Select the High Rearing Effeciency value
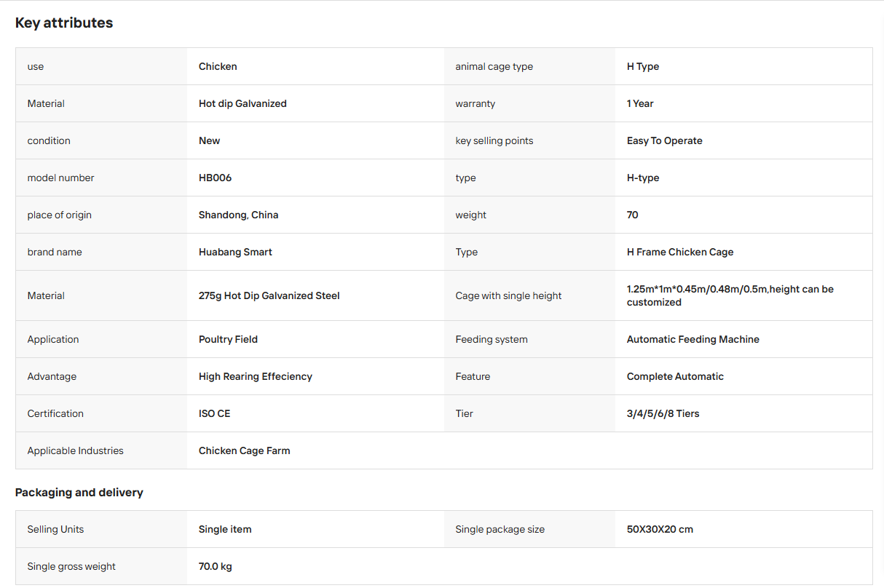 [256, 376]
